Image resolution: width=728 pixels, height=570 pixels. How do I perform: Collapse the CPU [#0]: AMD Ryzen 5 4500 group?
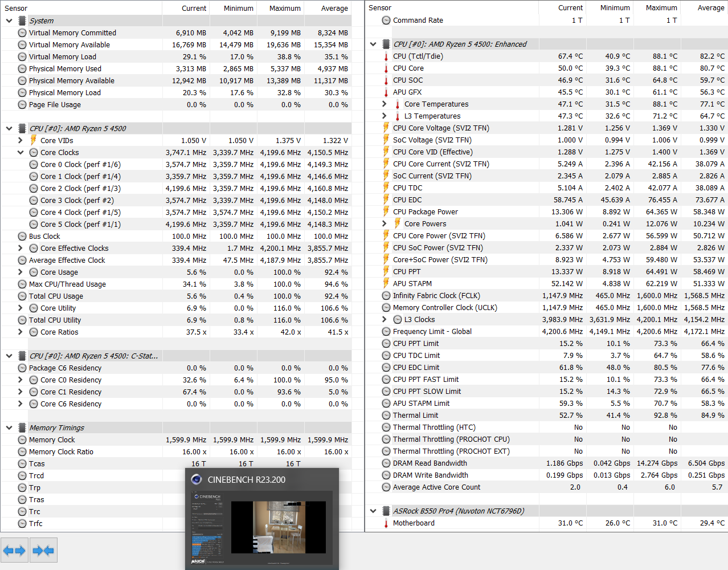click(9, 128)
